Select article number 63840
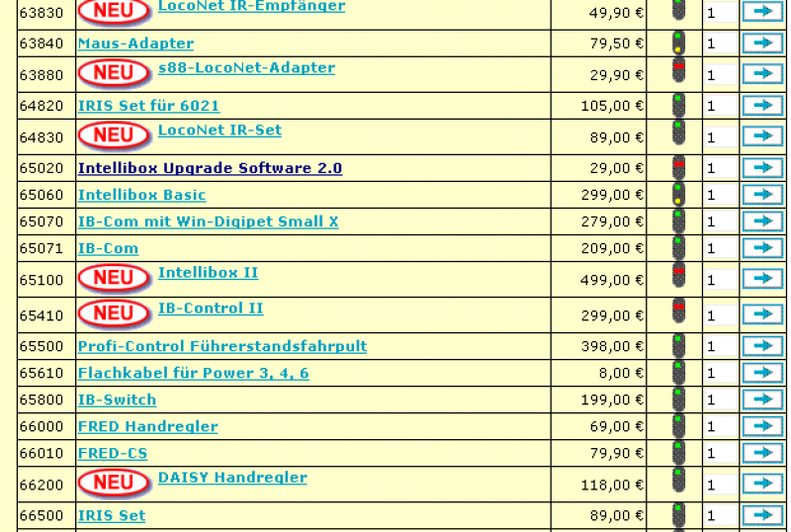791x532 pixels. pyautogui.click(x=42, y=44)
